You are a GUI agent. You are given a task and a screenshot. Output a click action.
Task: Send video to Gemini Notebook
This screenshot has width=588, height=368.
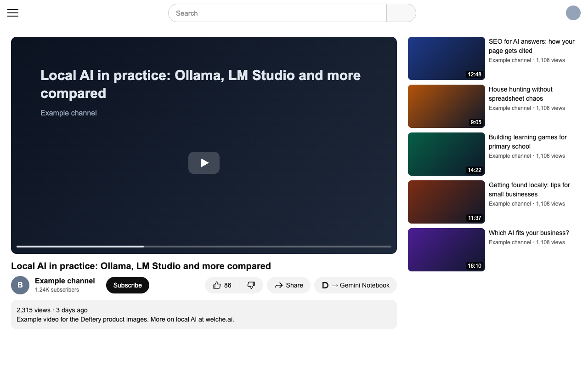tap(356, 285)
